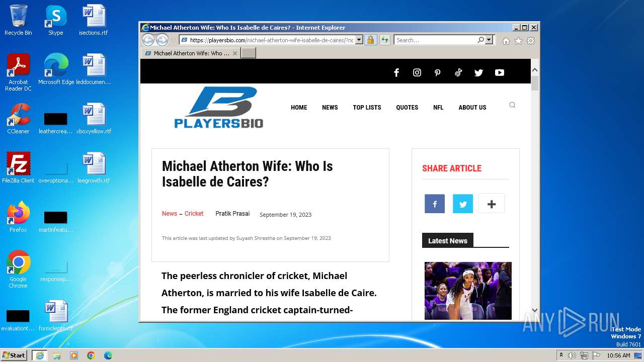The height and width of the screenshot is (362, 644).
Task: Open a new tab in Internet Explorer
Action: coord(248,53)
